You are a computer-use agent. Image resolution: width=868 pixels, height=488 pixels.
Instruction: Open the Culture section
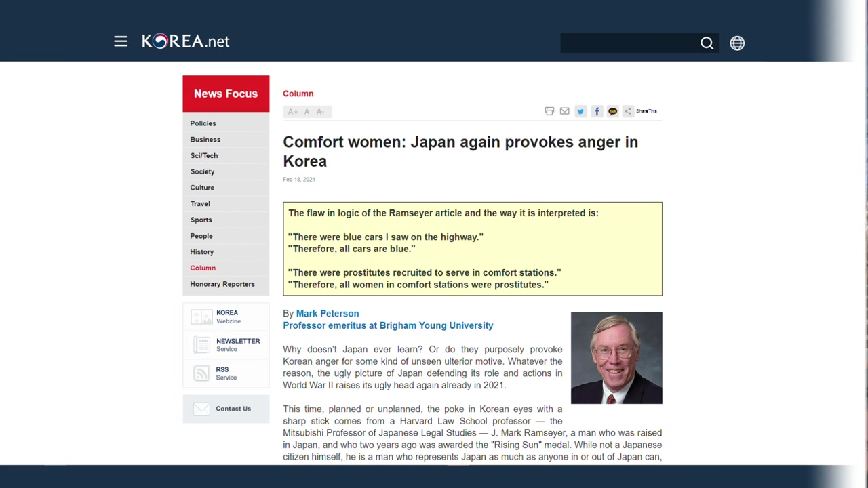click(x=202, y=188)
